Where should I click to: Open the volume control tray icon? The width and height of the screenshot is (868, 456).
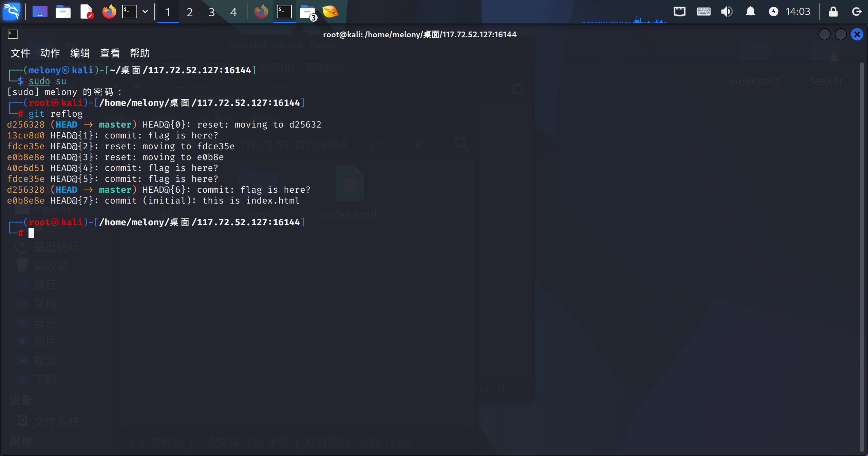tap(727, 12)
